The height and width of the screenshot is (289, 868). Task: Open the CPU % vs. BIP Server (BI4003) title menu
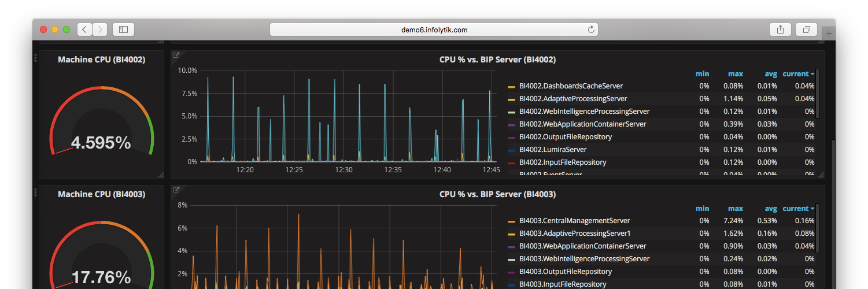(497, 194)
